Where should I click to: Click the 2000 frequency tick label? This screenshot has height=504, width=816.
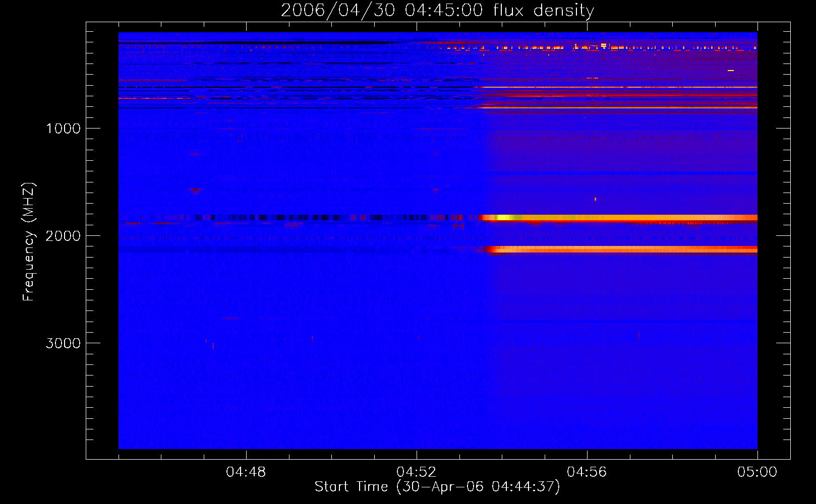63,236
